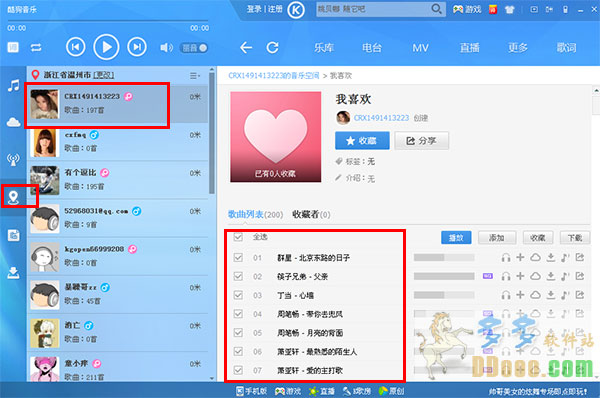This screenshot has height=398, width=600.
Task: Open the 更多 menu tab
Action: click(518, 47)
